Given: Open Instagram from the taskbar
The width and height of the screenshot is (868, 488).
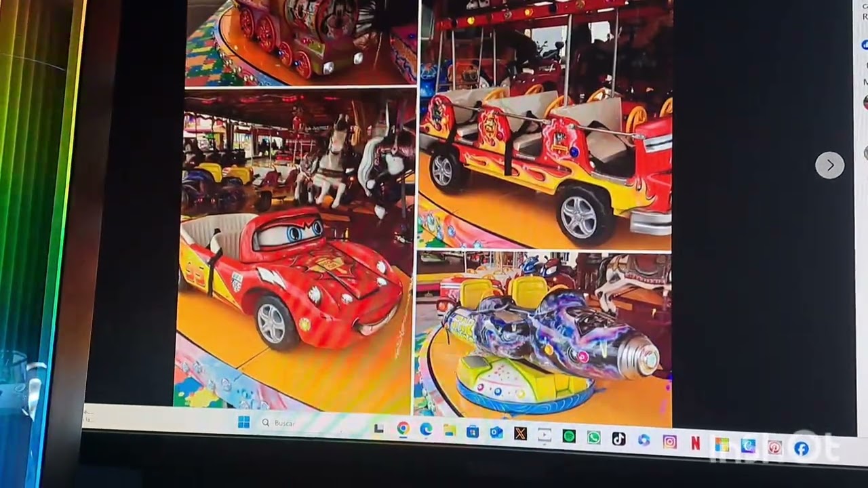Looking at the screenshot, I should pos(669,441).
